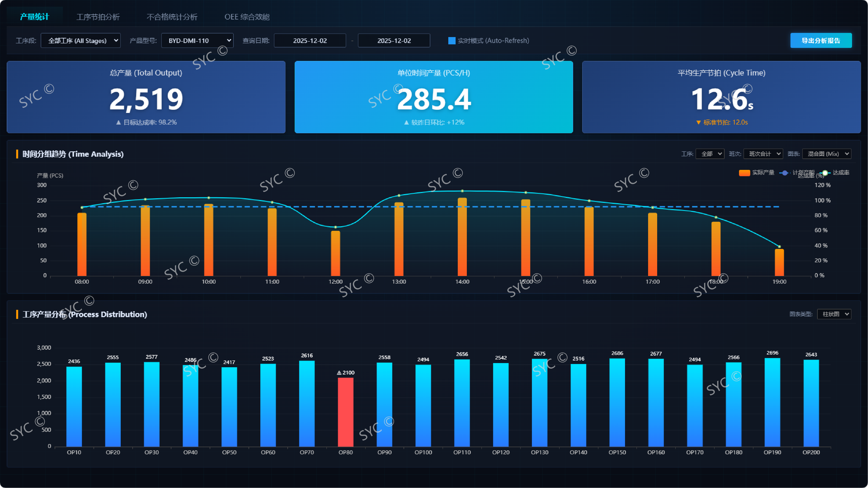Click the up triangle beside 较昨日环比
This screenshot has width=868, height=488.
406,123
